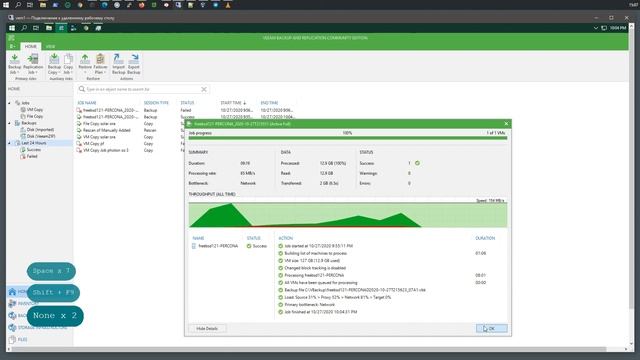Collapse the Jobs tree node
Viewport: 640px width, 360px height.
click(x=10, y=103)
